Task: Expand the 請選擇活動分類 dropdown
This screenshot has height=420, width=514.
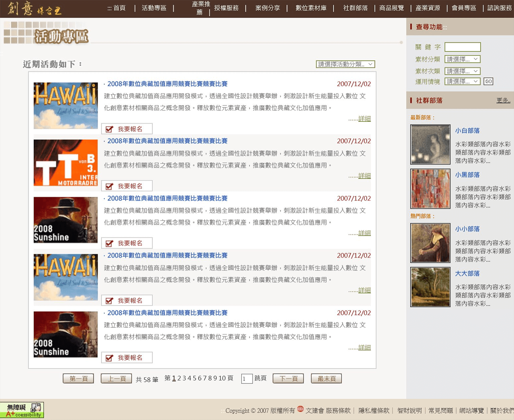Action: pyautogui.click(x=345, y=64)
